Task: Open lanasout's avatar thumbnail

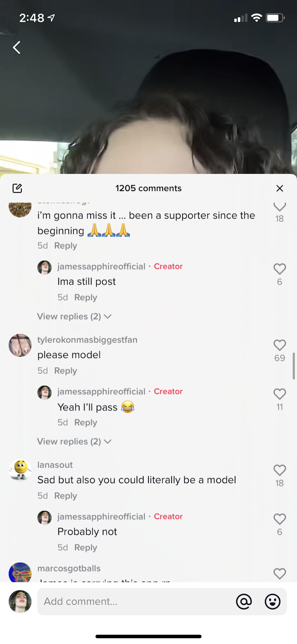Action: (x=20, y=470)
